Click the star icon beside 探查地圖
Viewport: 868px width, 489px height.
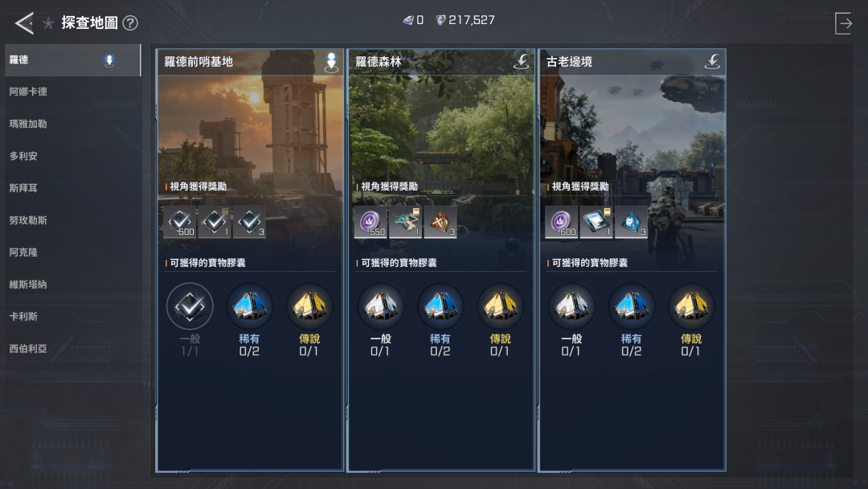[x=49, y=23]
